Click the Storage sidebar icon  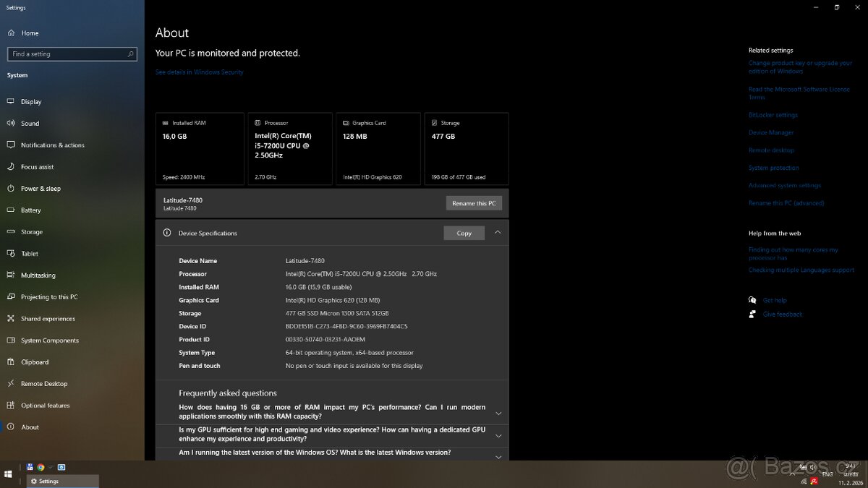[11, 231]
